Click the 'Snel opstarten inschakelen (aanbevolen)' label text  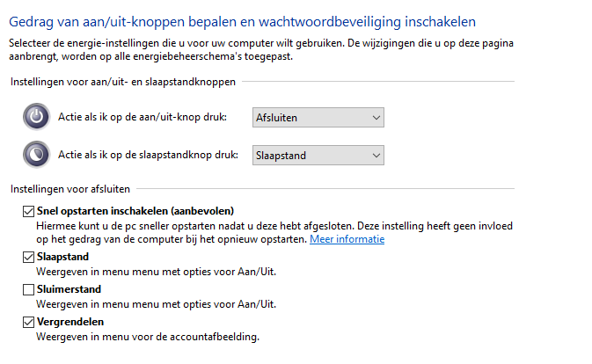click(135, 211)
